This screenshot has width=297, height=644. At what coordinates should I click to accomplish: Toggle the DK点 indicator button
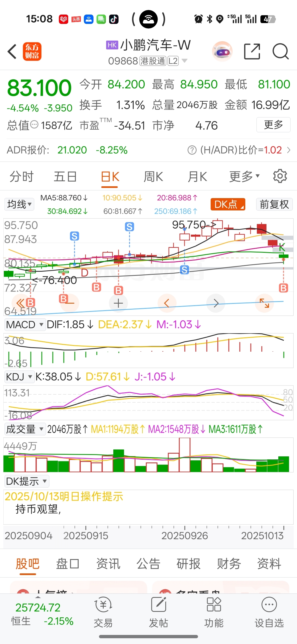coord(228,204)
